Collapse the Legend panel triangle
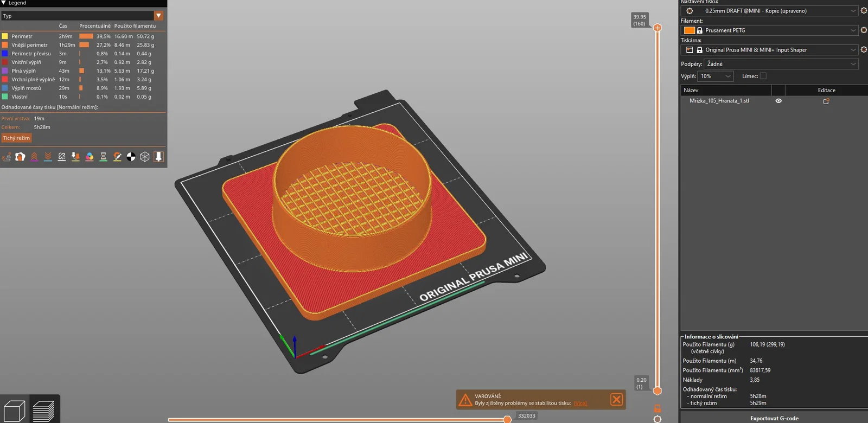 pyautogui.click(x=4, y=3)
